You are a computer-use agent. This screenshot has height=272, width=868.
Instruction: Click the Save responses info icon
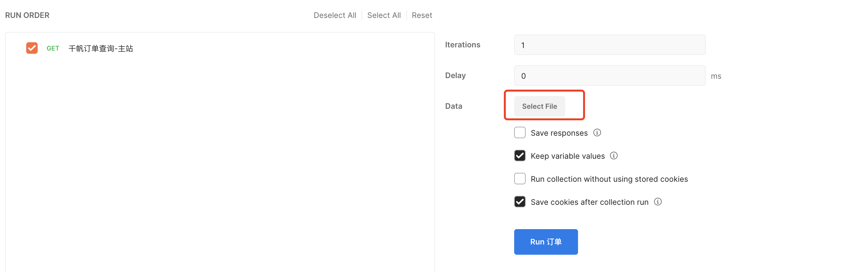tap(597, 132)
